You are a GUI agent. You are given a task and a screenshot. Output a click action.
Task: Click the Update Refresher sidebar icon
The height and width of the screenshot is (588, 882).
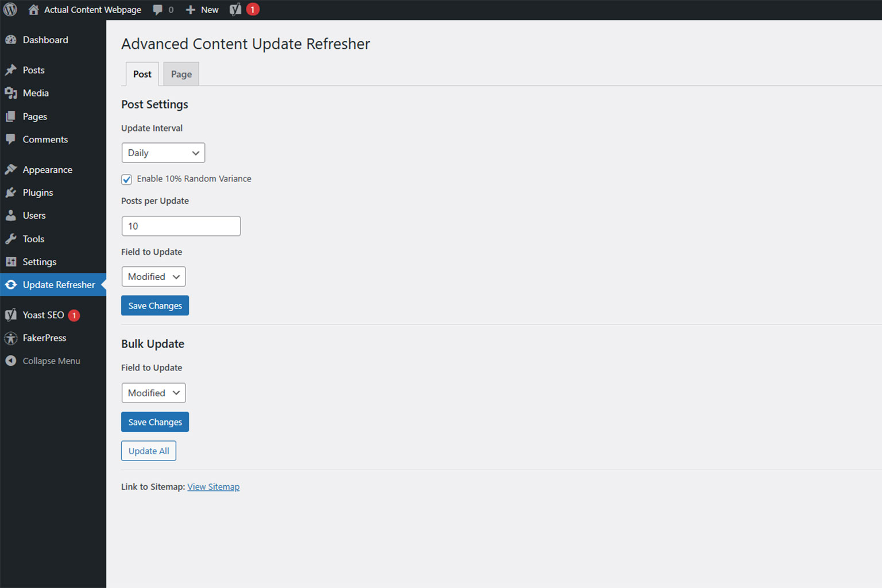(x=11, y=284)
